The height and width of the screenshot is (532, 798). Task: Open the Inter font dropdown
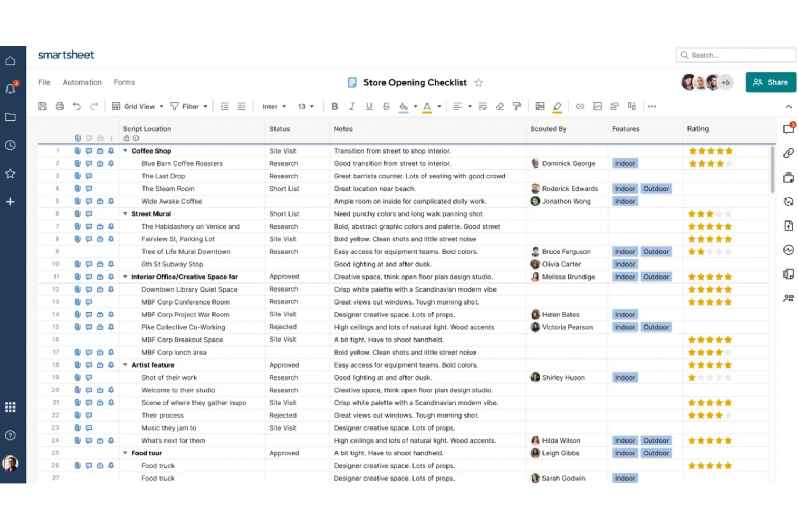click(x=274, y=107)
